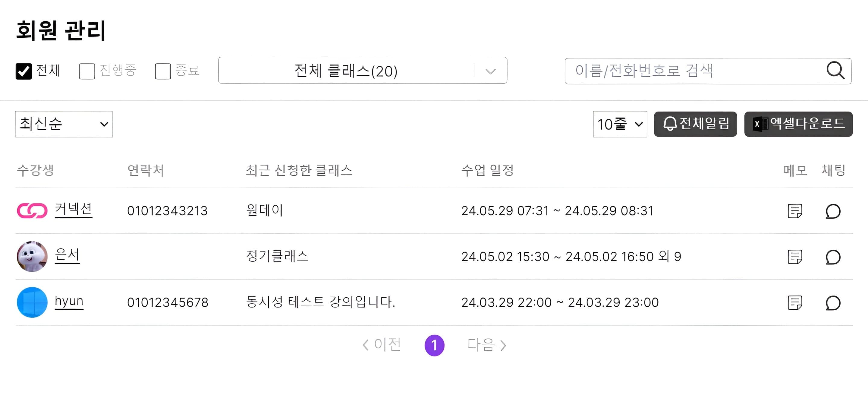This screenshot has height=395, width=868.
Task: Click the bell icon on 전체알림 button
Action: (671, 124)
